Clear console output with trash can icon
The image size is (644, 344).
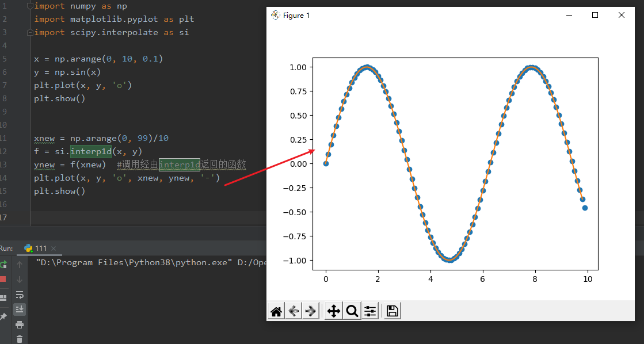(x=20, y=339)
